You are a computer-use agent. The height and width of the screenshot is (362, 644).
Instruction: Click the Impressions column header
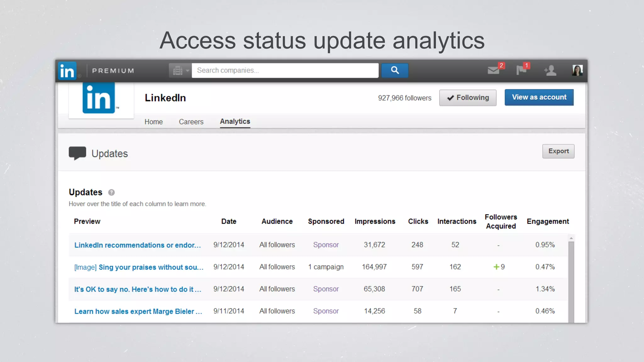375,222
